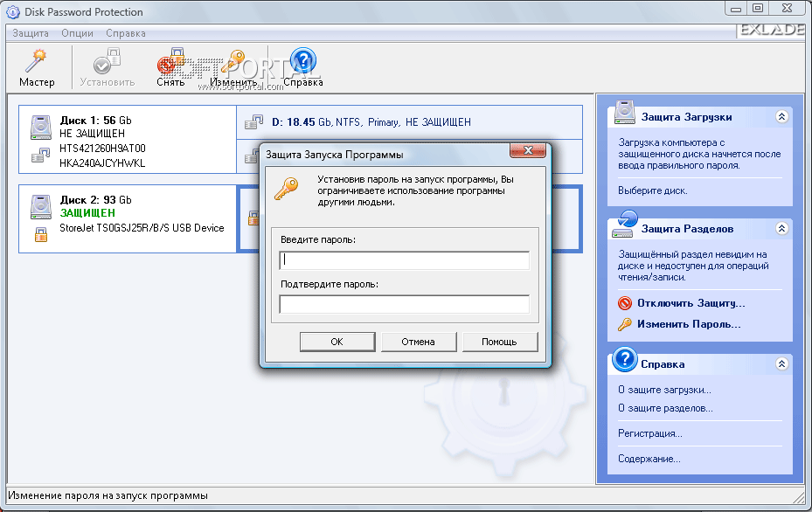Close the Защита Запуска Программы dialog

[x=528, y=150]
